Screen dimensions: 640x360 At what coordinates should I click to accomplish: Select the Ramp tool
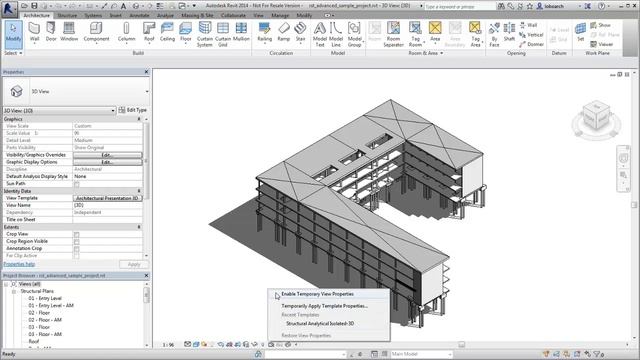coord(284,32)
